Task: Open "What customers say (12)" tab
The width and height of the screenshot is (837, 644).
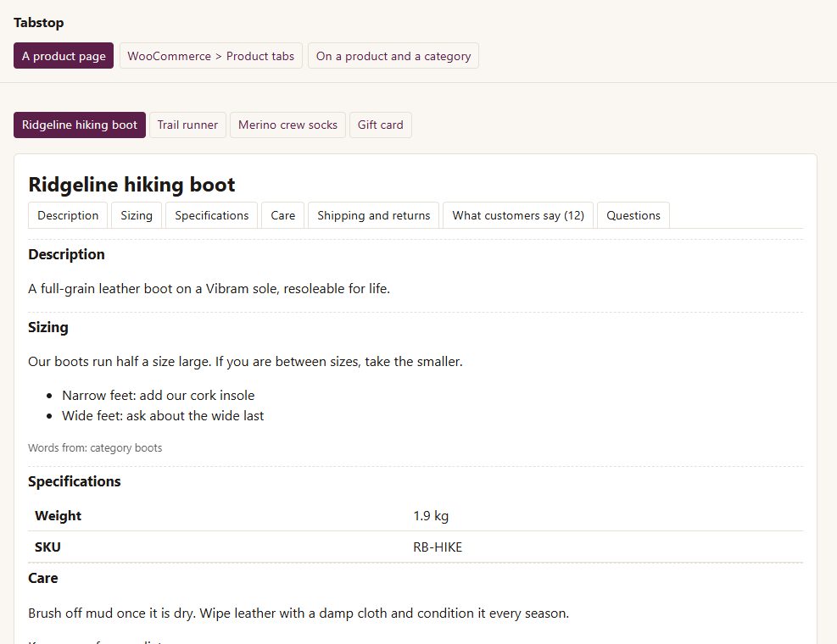Action: (x=518, y=215)
